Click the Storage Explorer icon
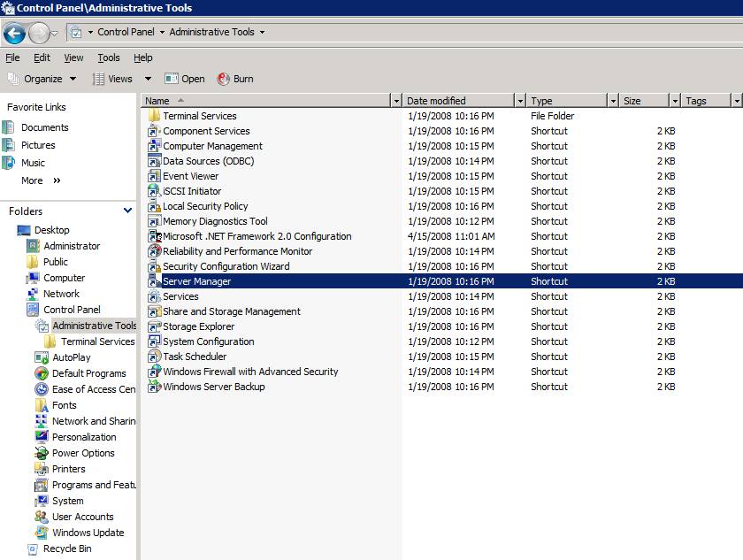 [x=154, y=326]
